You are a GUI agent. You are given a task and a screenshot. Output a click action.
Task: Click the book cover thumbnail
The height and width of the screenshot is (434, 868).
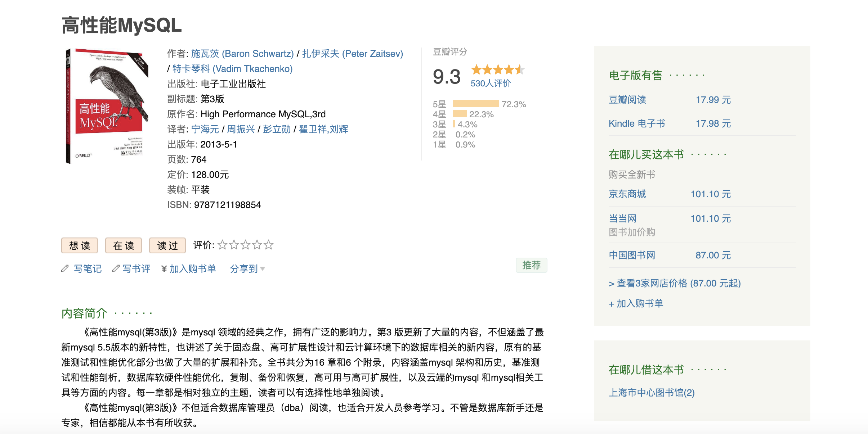point(107,106)
